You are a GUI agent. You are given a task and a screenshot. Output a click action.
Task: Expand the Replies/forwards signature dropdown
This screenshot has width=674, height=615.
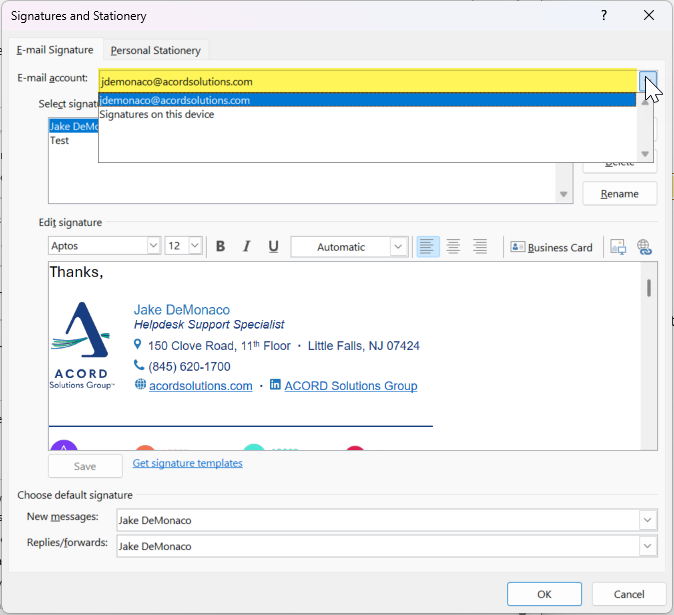click(x=648, y=546)
